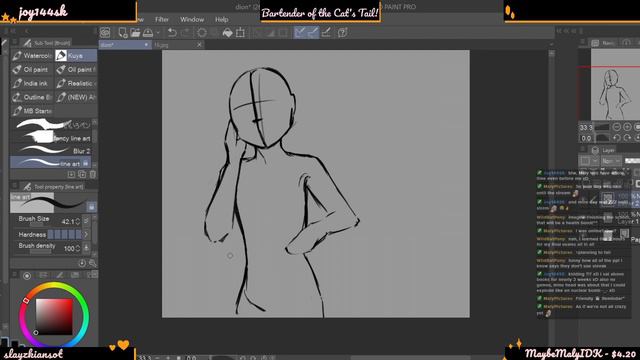This screenshot has height=360, width=640.
Task: Toggle Snap to Ruler in command bar
Action: point(300,32)
